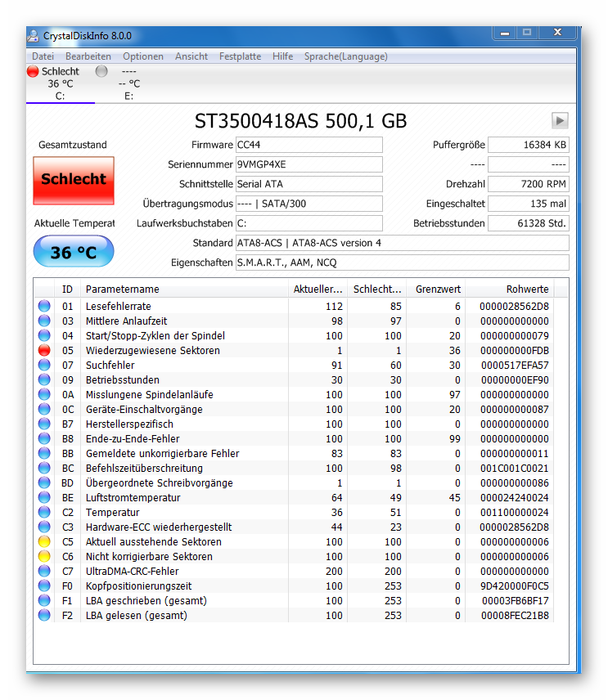This screenshot has height=700, width=608.
Task: Click the Betriebsstunden field 61328 Std.
Action: pos(529,223)
